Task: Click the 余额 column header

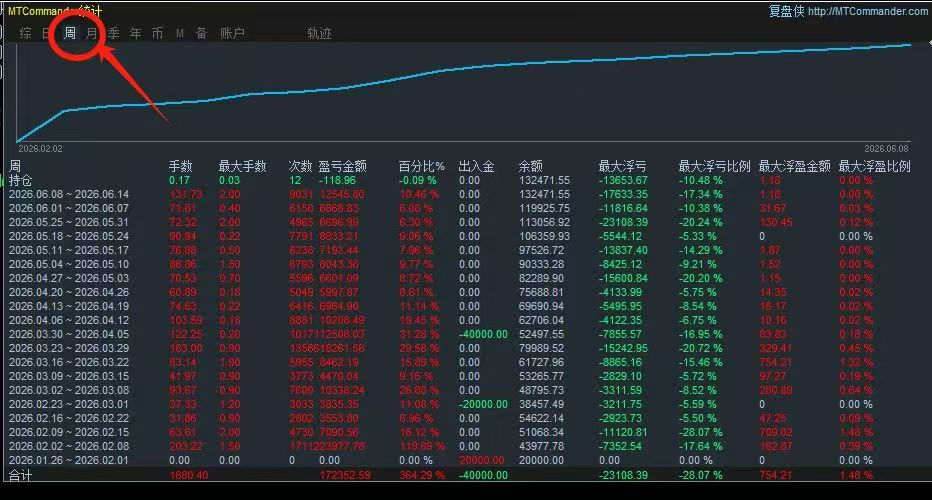Action: [531, 166]
